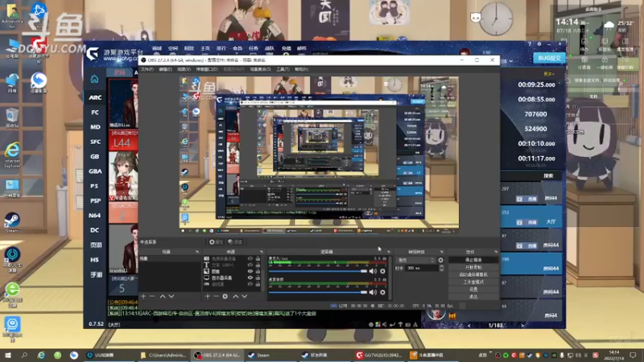Open source Filters (滤镜) in OBS toolbar
Viewport: 644px width, 362px height.
235,242
